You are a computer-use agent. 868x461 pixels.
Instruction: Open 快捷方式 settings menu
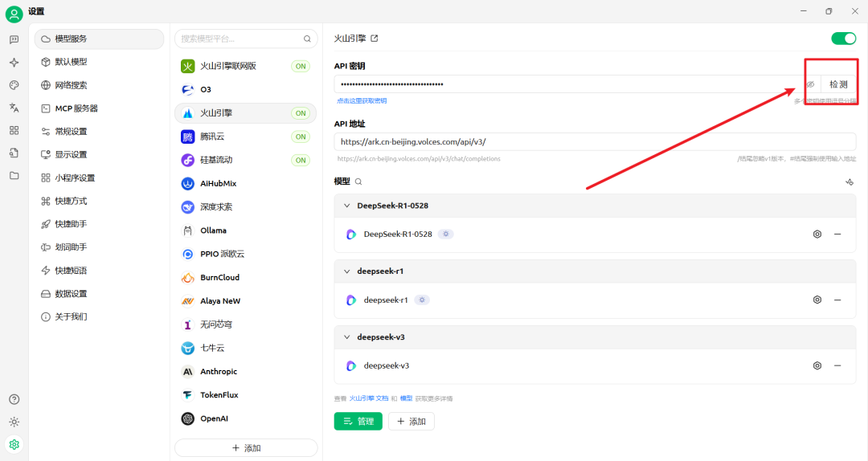point(99,201)
